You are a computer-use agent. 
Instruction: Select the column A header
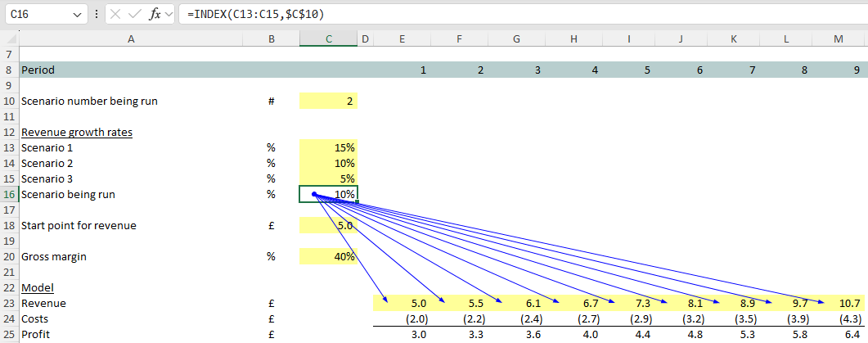(x=131, y=38)
